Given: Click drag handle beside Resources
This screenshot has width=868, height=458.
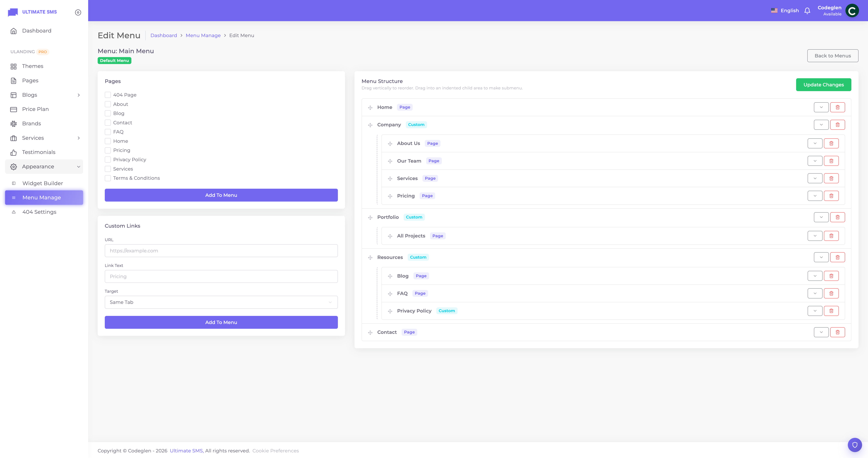Looking at the screenshot, I should click(370, 258).
